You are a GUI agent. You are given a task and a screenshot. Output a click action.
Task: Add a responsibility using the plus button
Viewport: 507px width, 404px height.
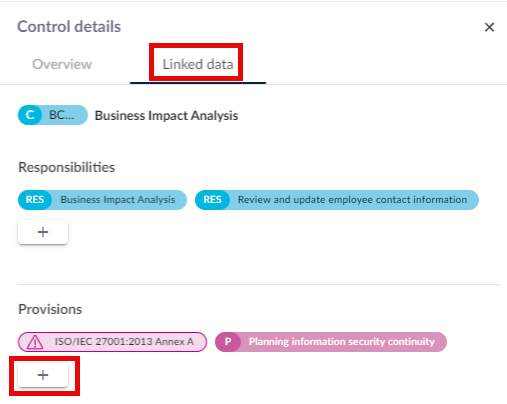(x=43, y=232)
